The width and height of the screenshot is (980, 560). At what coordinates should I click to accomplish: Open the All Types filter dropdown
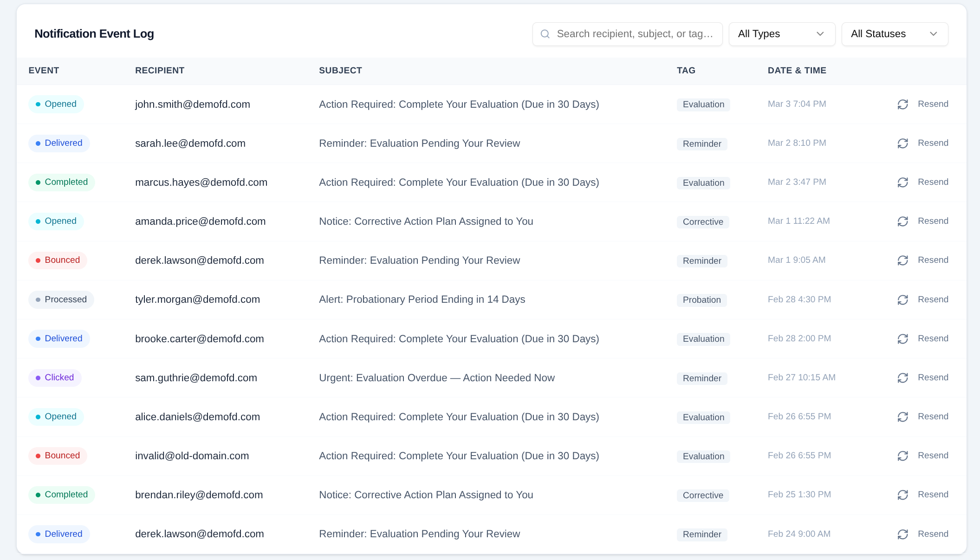pyautogui.click(x=781, y=34)
